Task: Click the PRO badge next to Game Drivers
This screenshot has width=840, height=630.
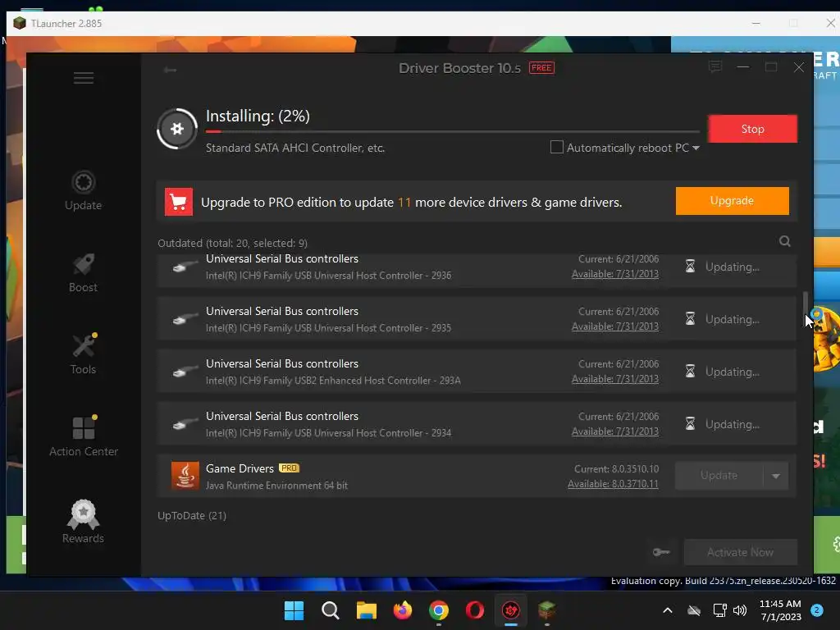Action: pos(289,468)
